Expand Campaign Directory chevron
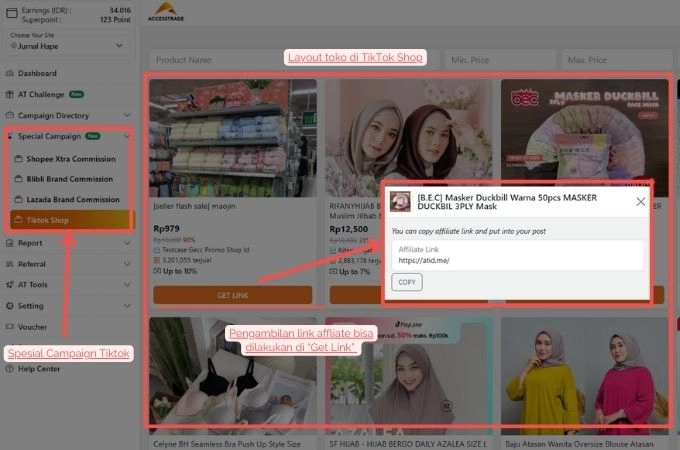Viewport: 680px width, 450px height. point(127,115)
